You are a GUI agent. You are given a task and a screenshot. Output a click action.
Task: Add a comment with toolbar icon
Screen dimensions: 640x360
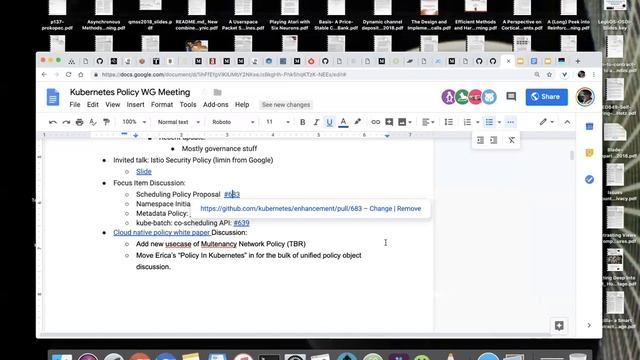click(x=389, y=122)
